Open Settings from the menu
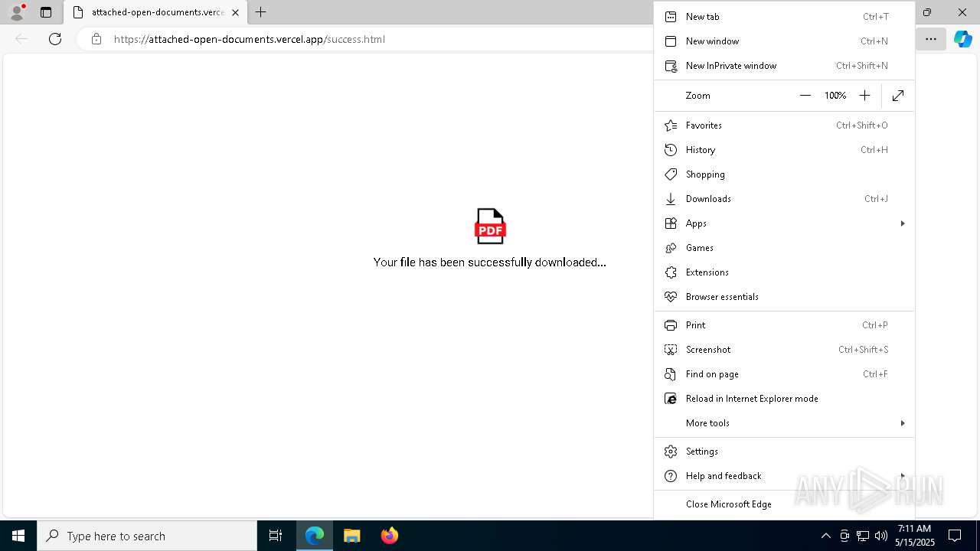Screen dimensions: 980x551 (784, 452)
